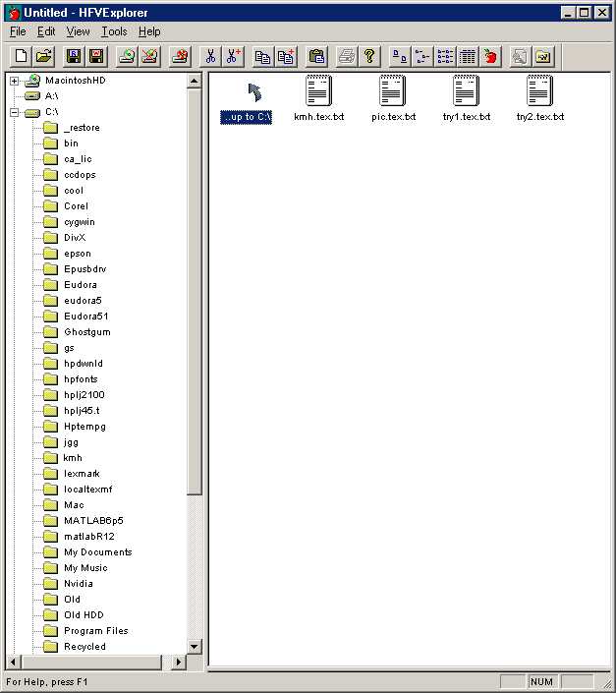This screenshot has height=693, width=616.
Task: Expand the MacintoshHD tree node
Action: [x=15, y=81]
